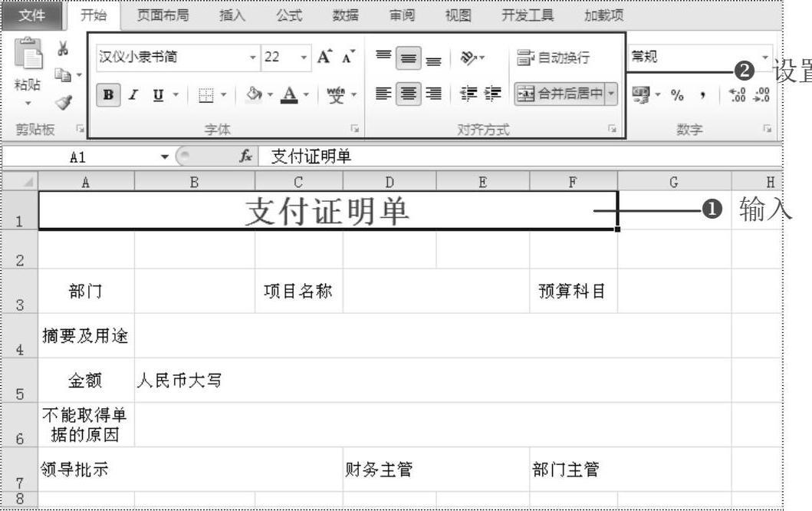Decrease indent icon
812x511 pixels.
pyautogui.click(x=468, y=94)
